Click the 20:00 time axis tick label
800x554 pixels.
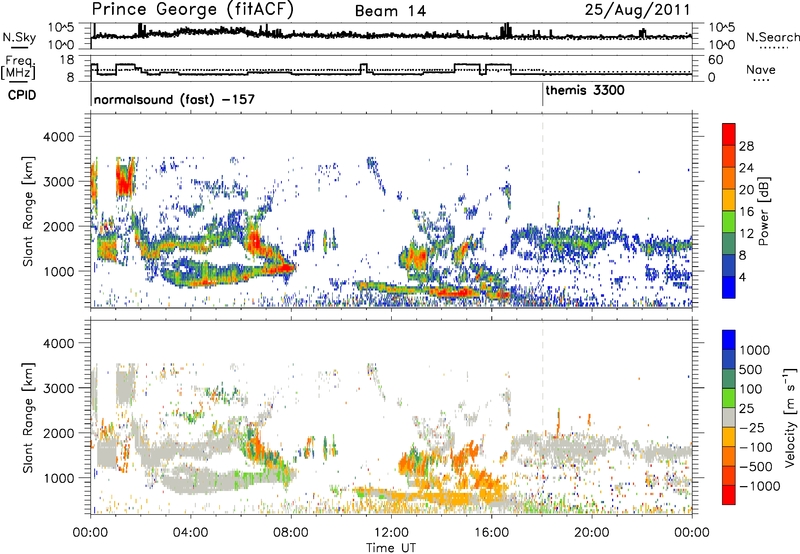click(591, 533)
